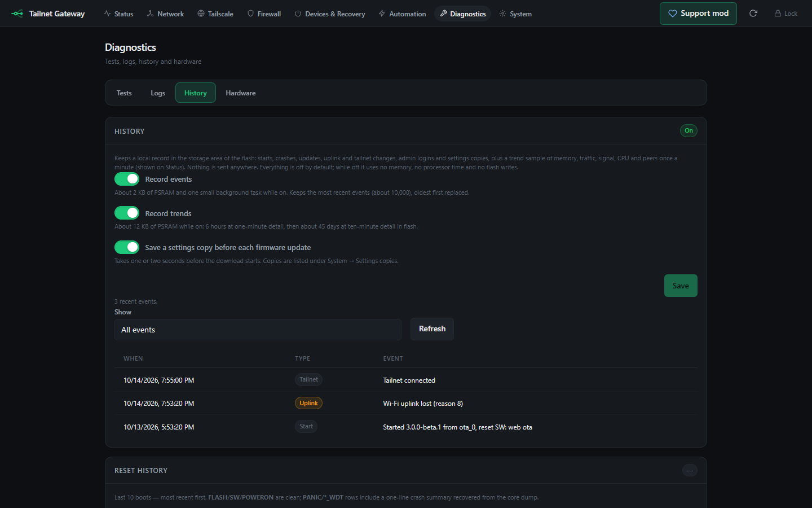This screenshot has height=508, width=812.
Task: Refresh the recent events list
Action: 432,329
